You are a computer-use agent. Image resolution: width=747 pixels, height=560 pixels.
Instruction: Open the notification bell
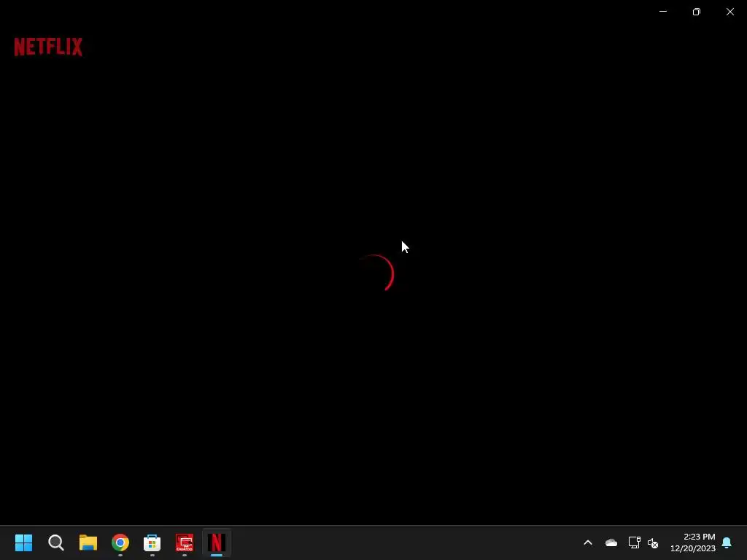(x=727, y=542)
